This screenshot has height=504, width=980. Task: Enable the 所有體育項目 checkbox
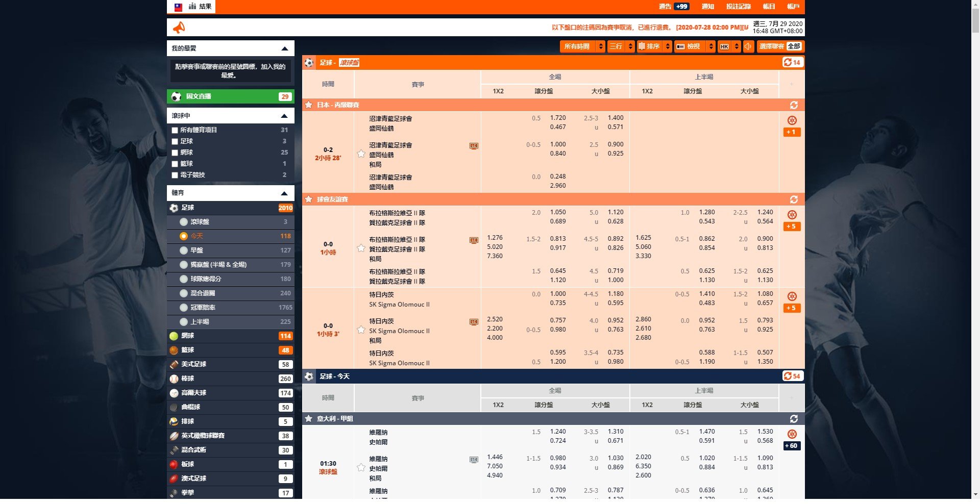tap(175, 130)
